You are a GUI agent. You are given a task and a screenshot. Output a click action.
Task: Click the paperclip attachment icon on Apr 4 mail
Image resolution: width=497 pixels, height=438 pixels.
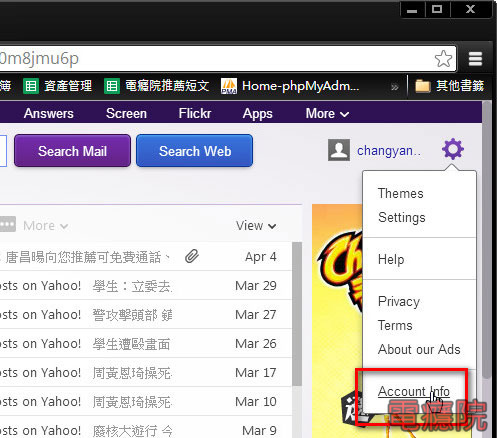click(192, 256)
